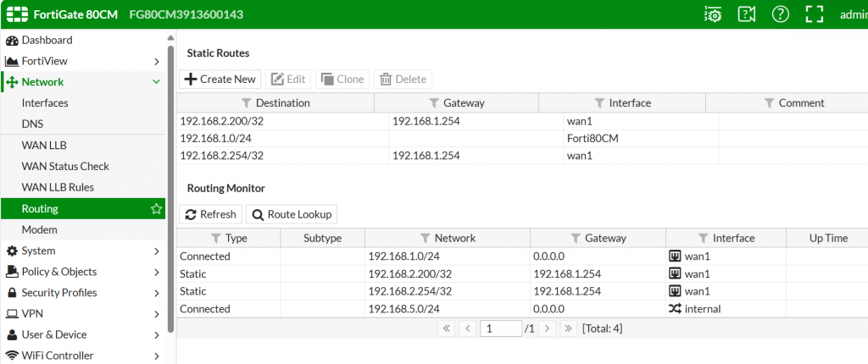Click the FortiView chart icon

(x=12, y=62)
